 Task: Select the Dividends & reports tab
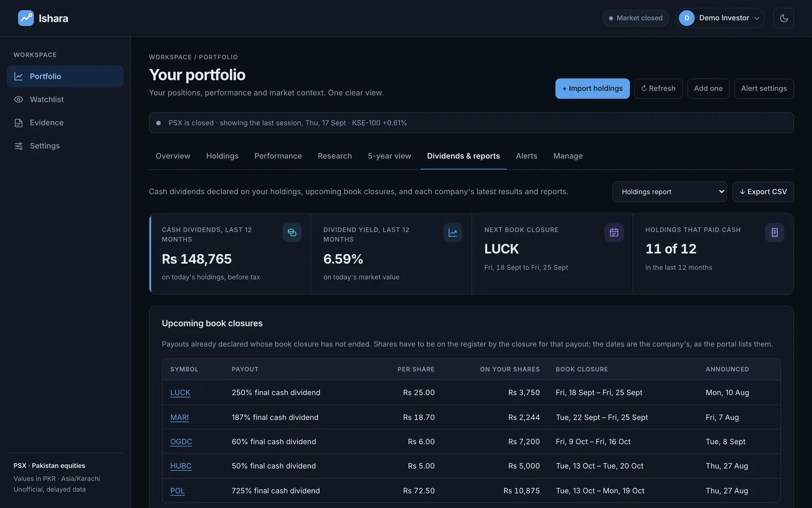[463, 156]
